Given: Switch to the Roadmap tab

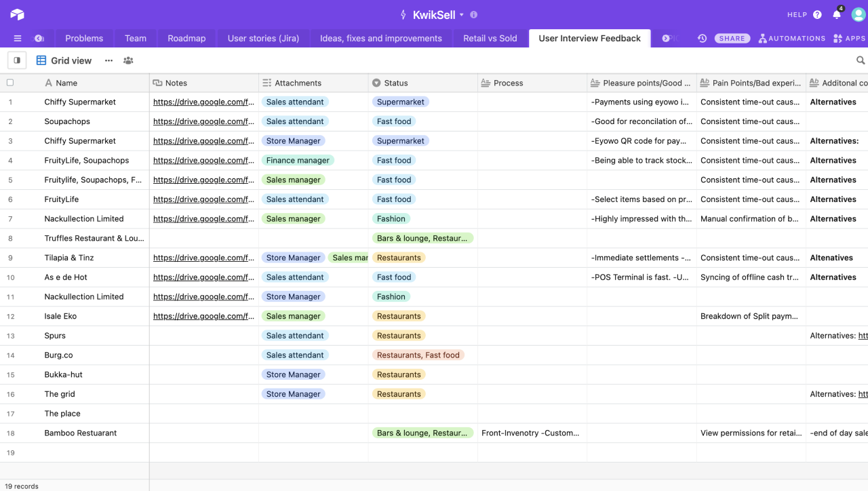Looking at the screenshot, I should tap(186, 38).
